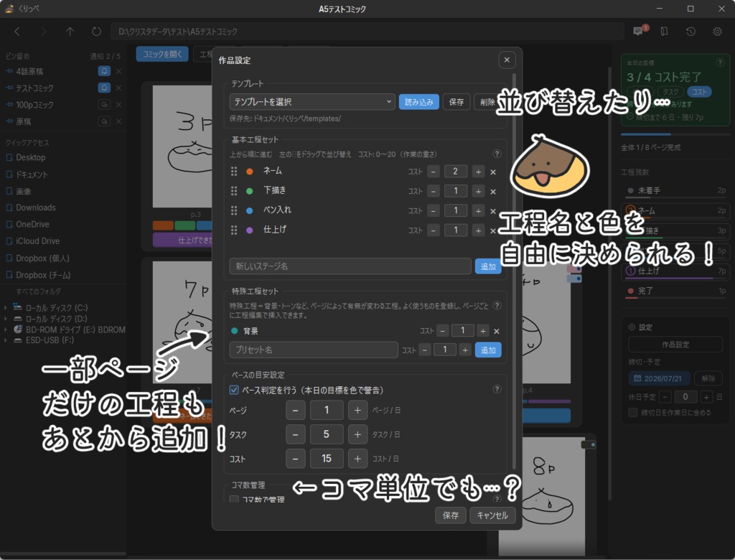Toggle コマ数で管理 checkbox

(234, 500)
